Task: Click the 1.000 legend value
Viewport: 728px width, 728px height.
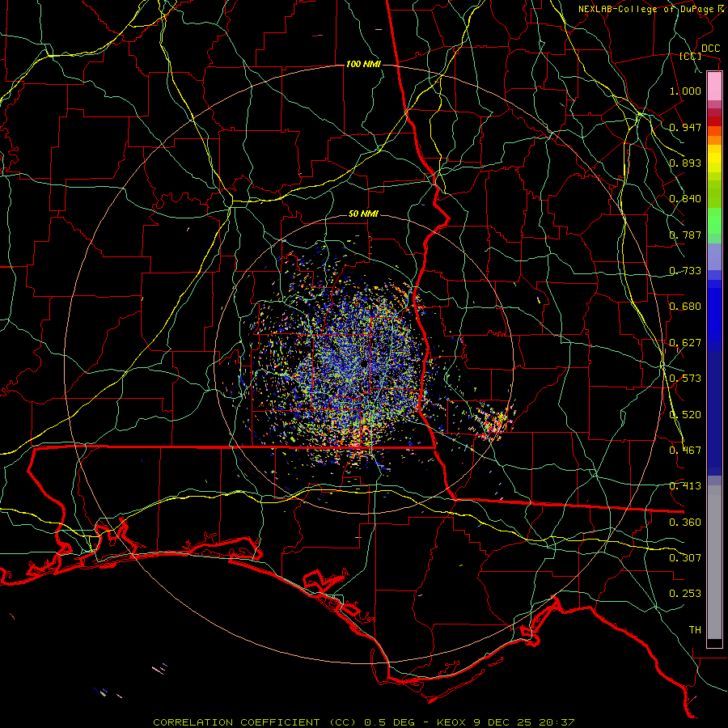Action: [685, 91]
